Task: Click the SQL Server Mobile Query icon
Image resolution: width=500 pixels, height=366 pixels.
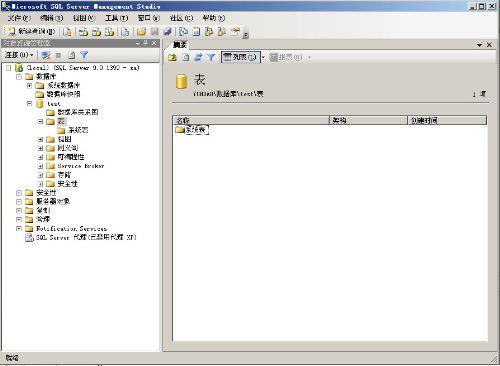Action: (x=125, y=32)
